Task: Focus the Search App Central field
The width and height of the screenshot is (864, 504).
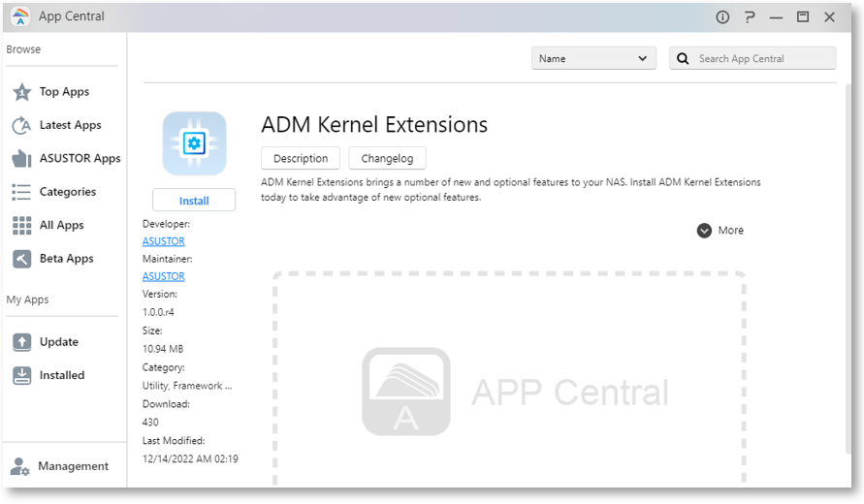Action: point(752,58)
